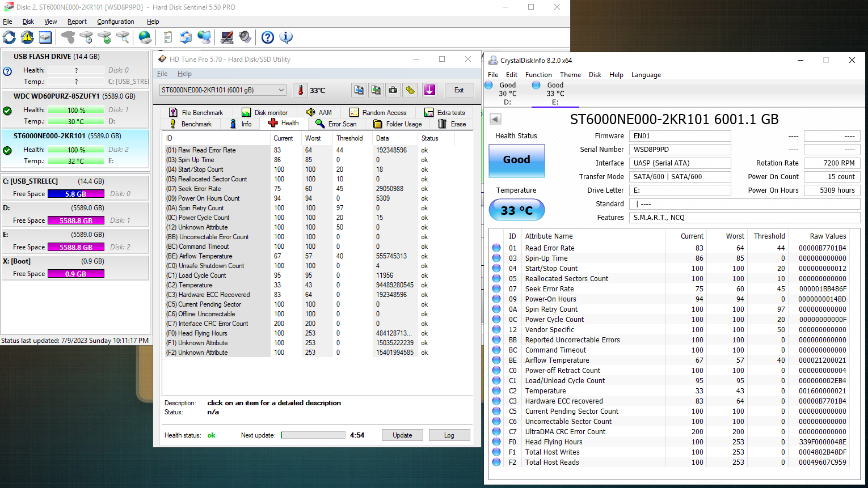Click the refresh icon in Hard Disk Sentinel toolbar
This screenshot has height=488, width=868.
pyautogui.click(x=9, y=37)
